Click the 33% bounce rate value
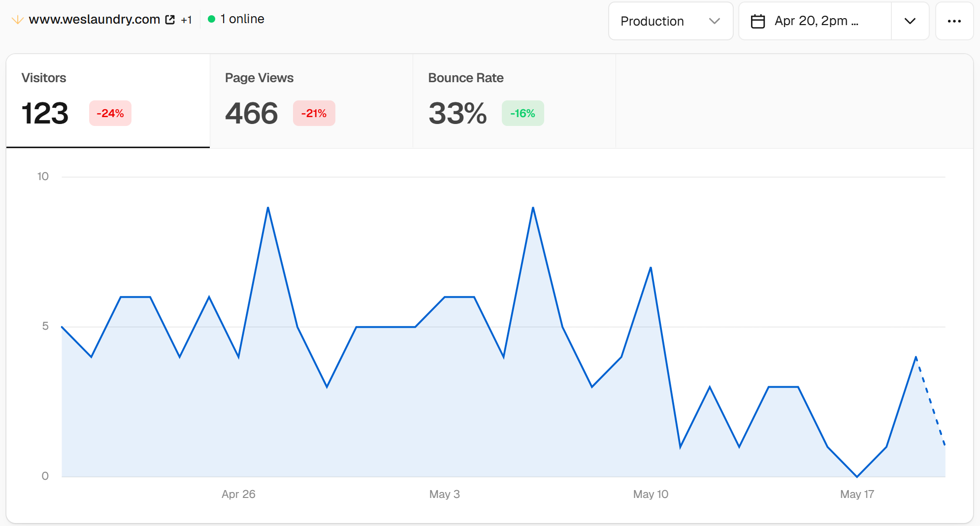This screenshot has height=526, width=980. click(457, 113)
